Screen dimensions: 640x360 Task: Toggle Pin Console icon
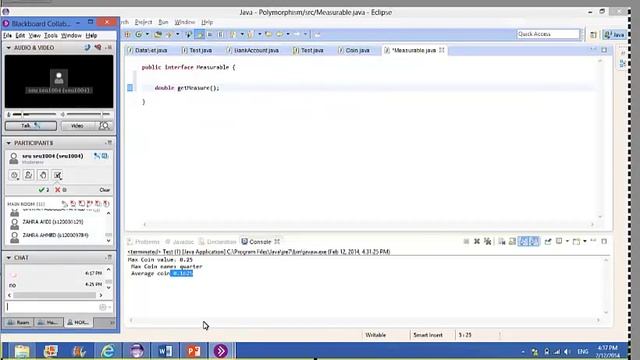(548, 242)
